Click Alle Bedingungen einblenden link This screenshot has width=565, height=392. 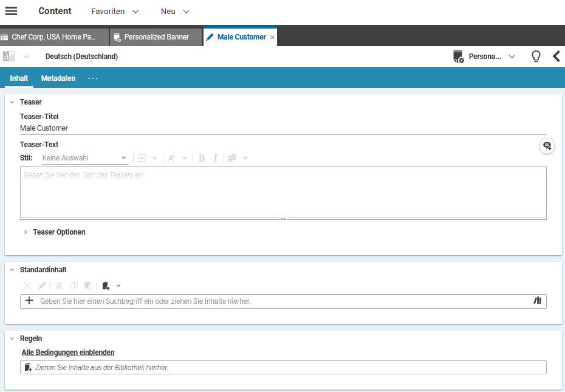pyautogui.click(x=68, y=352)
